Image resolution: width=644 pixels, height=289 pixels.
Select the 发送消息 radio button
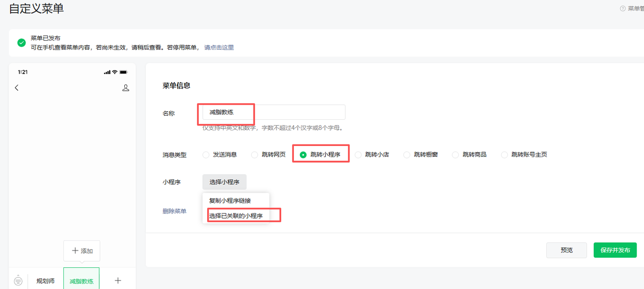click(x=206, y=155)
